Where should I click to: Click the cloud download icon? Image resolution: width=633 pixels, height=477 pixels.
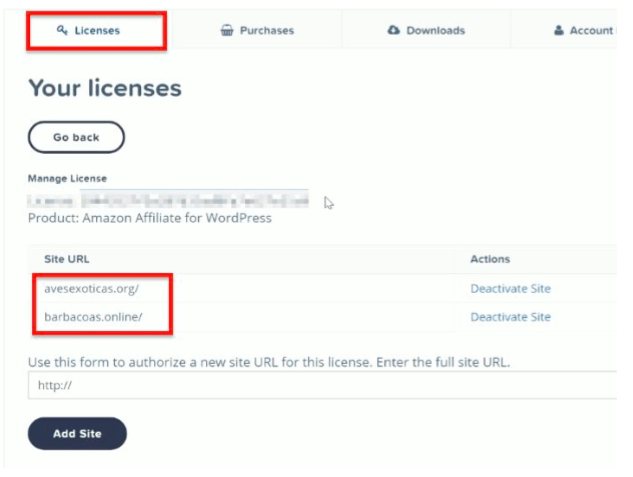point(394,31)
